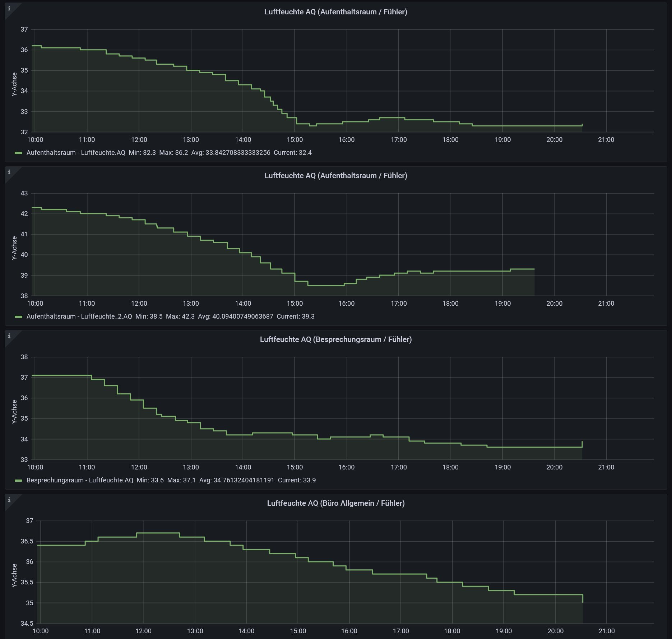Click the '34.5' y-axis tick label
Viewport: 672px width, 639px height.
point(27,623)
